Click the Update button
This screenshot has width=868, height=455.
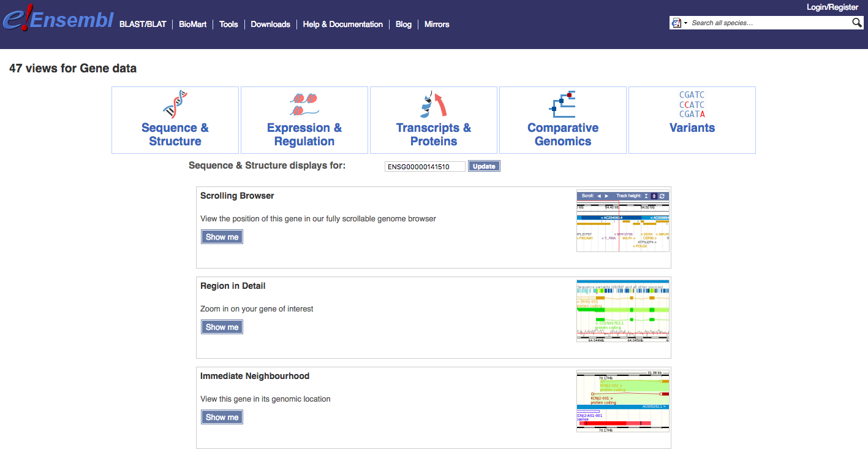click(484, 166)
